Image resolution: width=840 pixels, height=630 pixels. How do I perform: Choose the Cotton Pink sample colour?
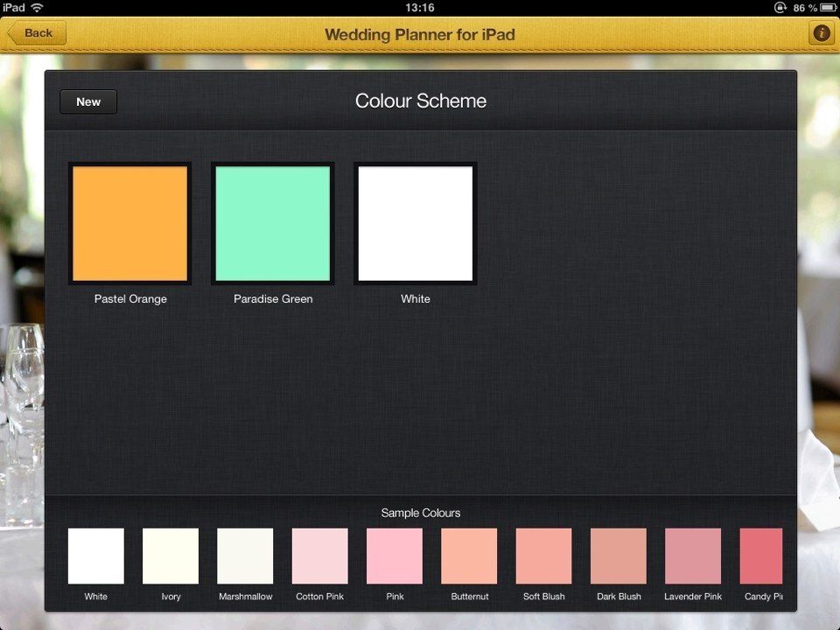pyautogui.click(x=320, y=556)
